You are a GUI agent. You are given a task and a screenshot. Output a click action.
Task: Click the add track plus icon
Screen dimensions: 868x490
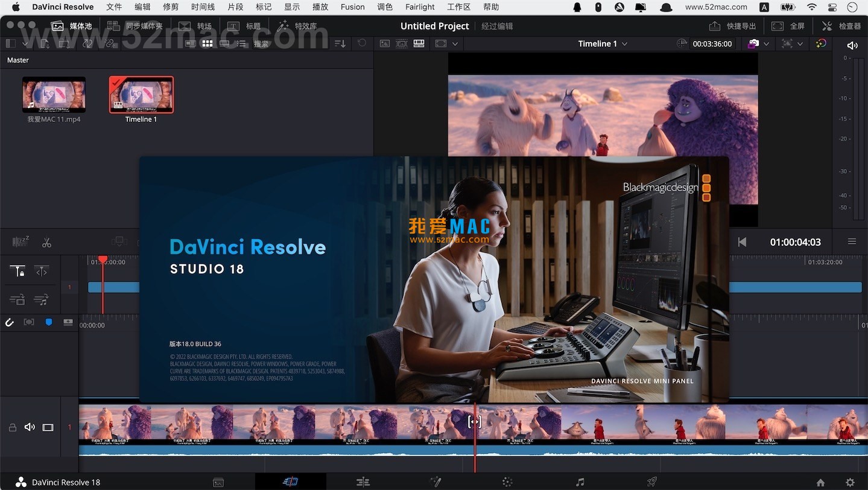click(x=68, y=322)
